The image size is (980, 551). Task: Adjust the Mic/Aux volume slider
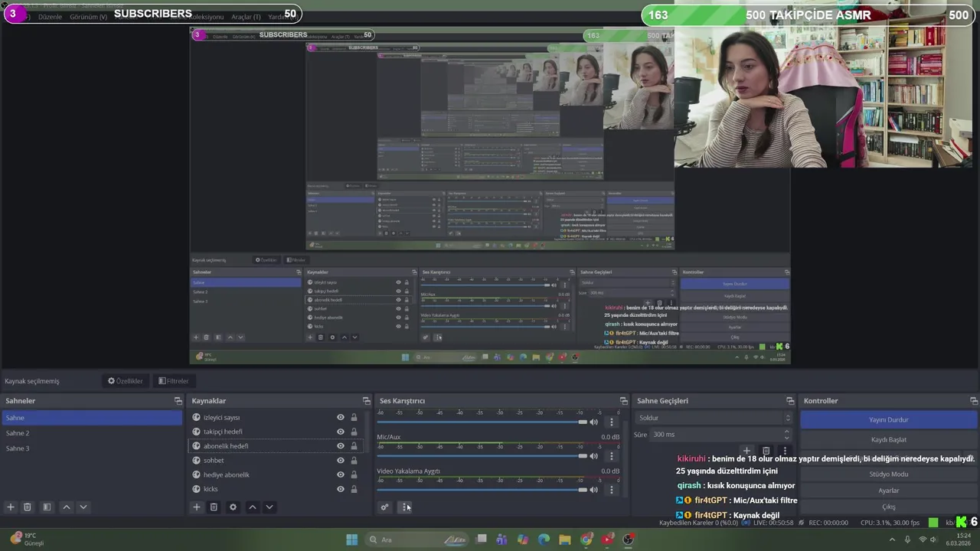482,456
